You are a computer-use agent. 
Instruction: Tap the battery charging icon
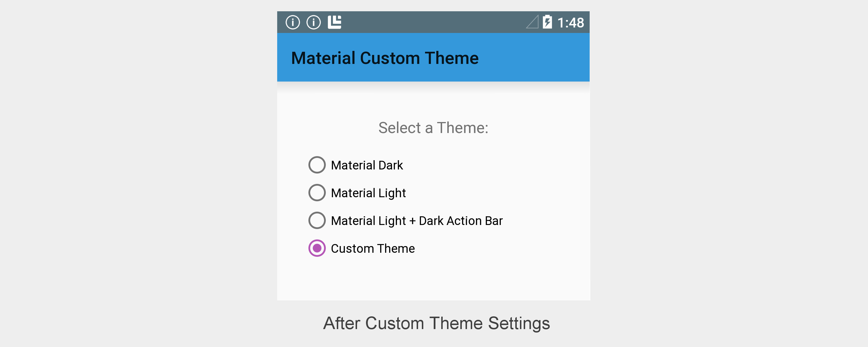pos(547,22)
